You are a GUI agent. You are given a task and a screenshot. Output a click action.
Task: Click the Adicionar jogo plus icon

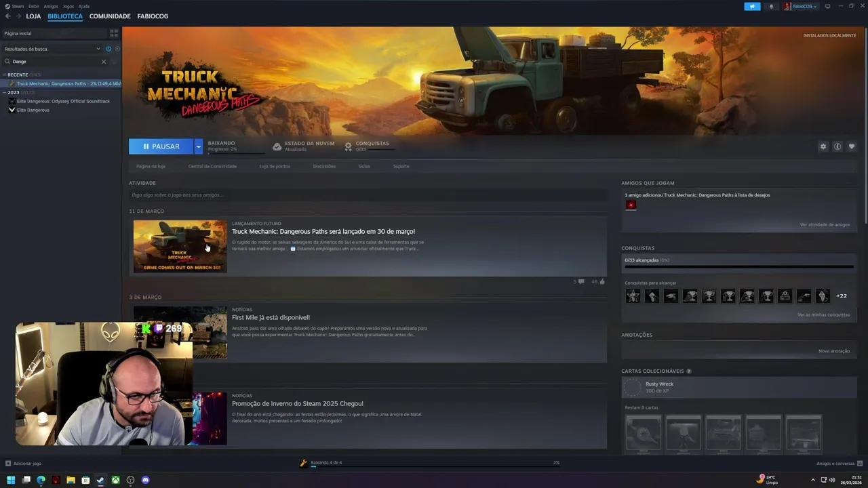(x=8, y=464)
